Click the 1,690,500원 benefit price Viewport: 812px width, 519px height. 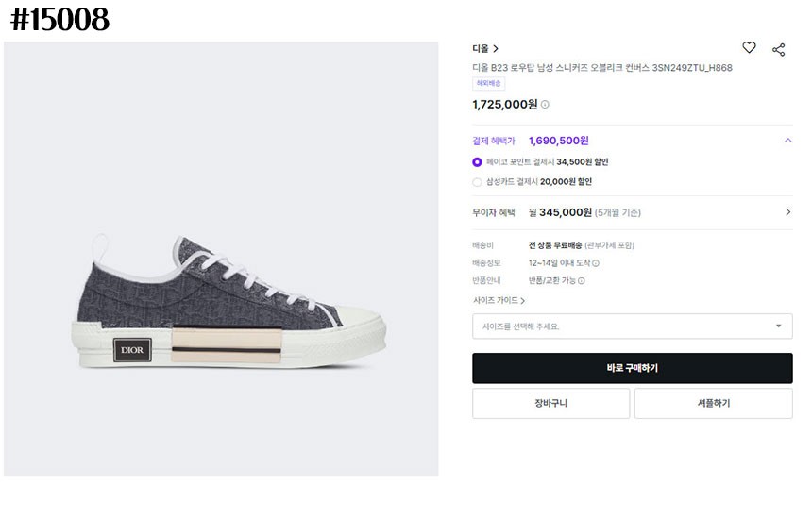point(558,141)
